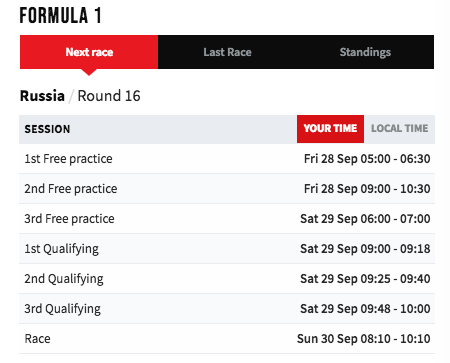
Task: Select the 2nd Free practice row
Action: [227, 189]
